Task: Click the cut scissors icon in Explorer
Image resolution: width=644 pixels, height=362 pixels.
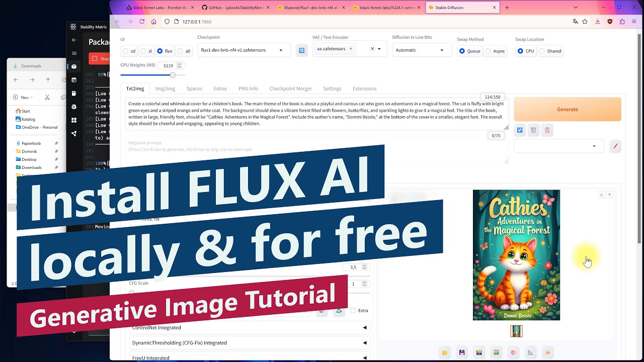Action: pyautogui.click(x=47, y=98)
